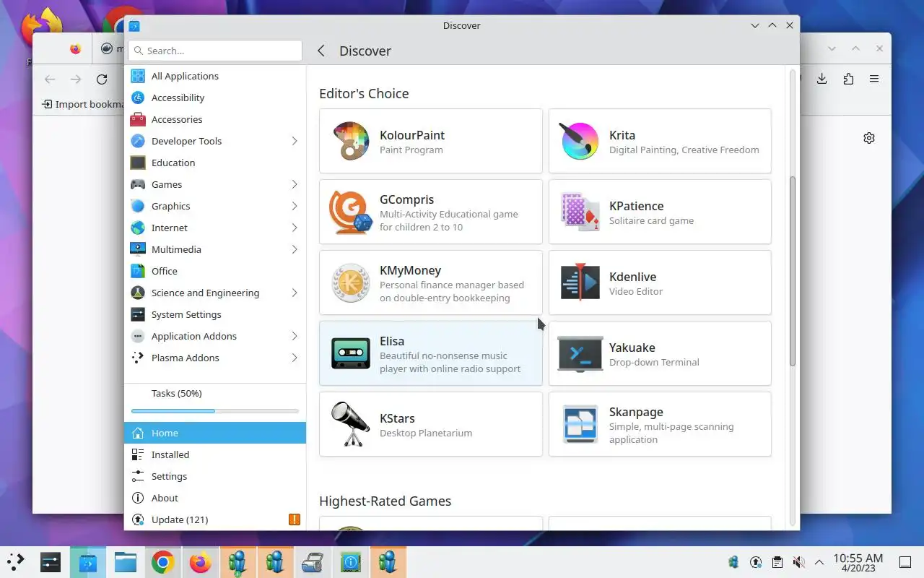
Task: Open the KDE application launcher
Action: (x=15, y=561)
